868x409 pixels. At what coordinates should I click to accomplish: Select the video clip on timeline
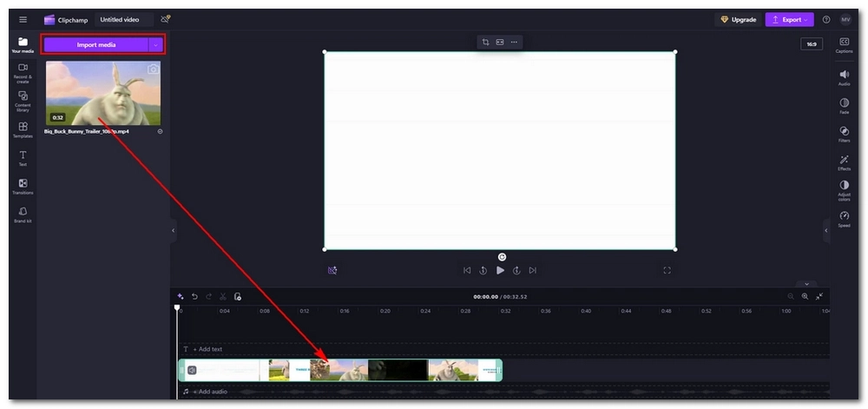pos(340,370)
